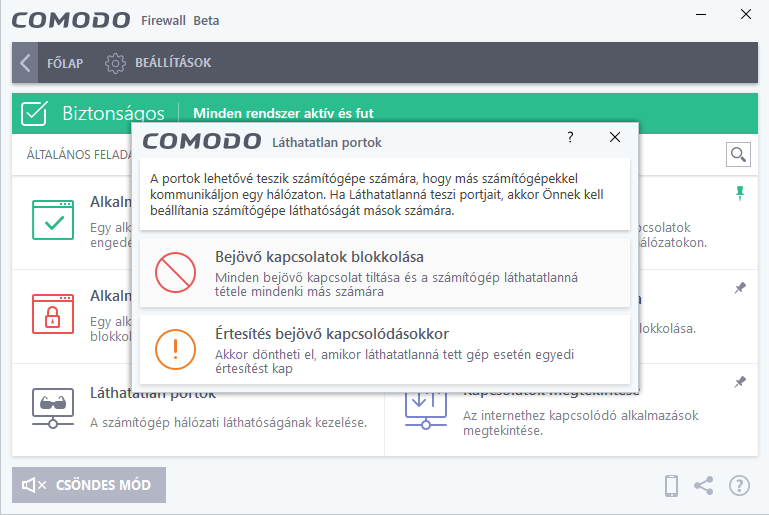Select Értesítés bejövő kapcsolódásokkor option
The height and width of the screenshot is (515, 769).
click(x=384, y=350)
